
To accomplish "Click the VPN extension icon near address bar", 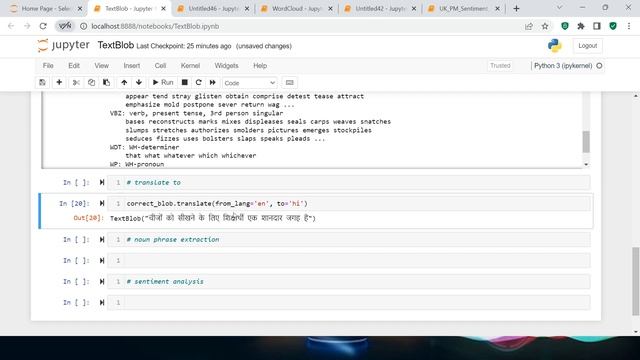I will click(65, 26).
